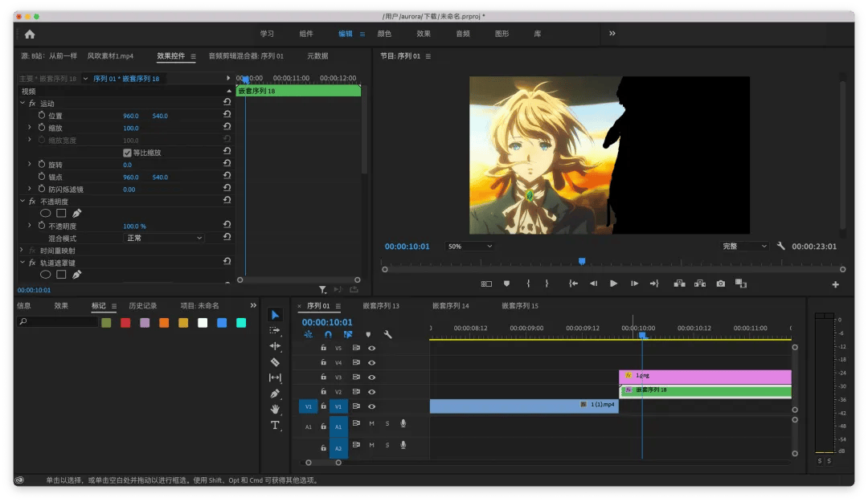Choose the pen mask tool under 轨道遮罩键
868x502 pixels.
click(77, 275)
